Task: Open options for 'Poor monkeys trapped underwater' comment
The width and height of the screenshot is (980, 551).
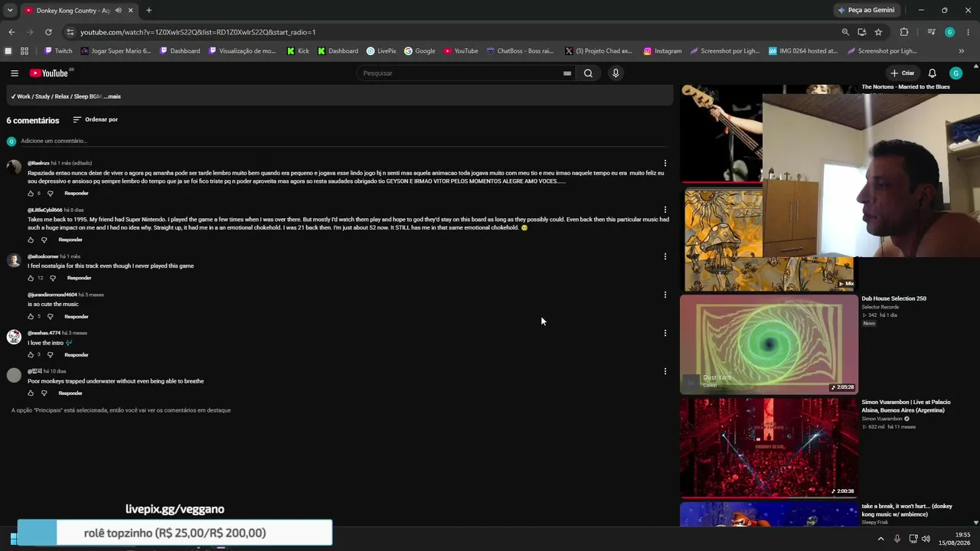Action: click(x=665, y=371)
